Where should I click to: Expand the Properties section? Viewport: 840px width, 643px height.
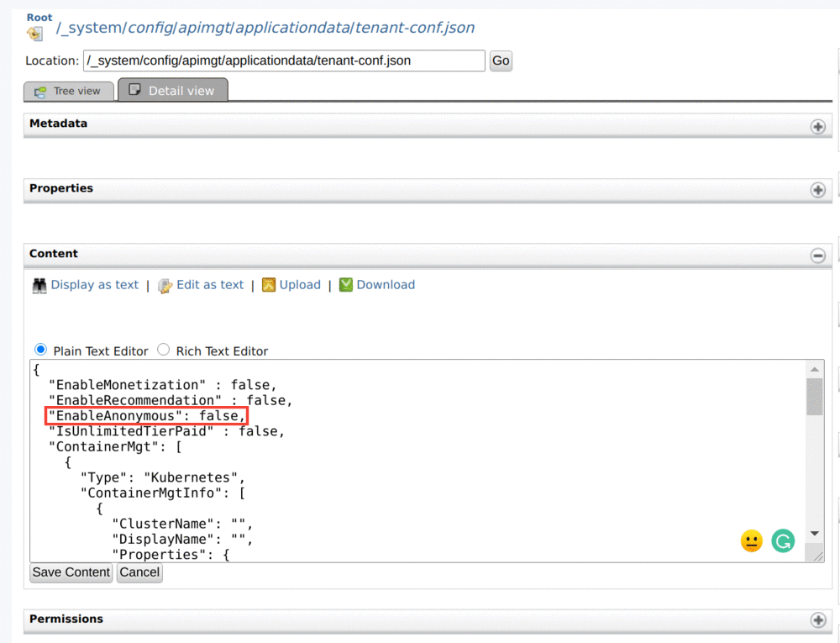click(x=817, y=190)
